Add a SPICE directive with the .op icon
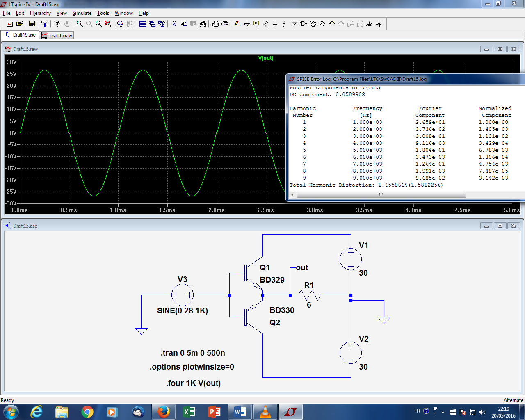Viewport: 525px width, 420px height. (x=379, y=24)
